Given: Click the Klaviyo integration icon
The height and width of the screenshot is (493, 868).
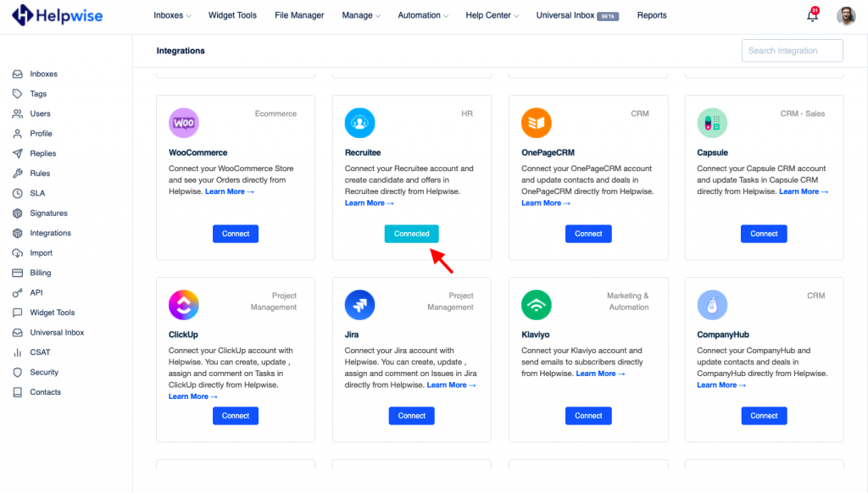Looking at the screenshot, I should click(537, 305).
